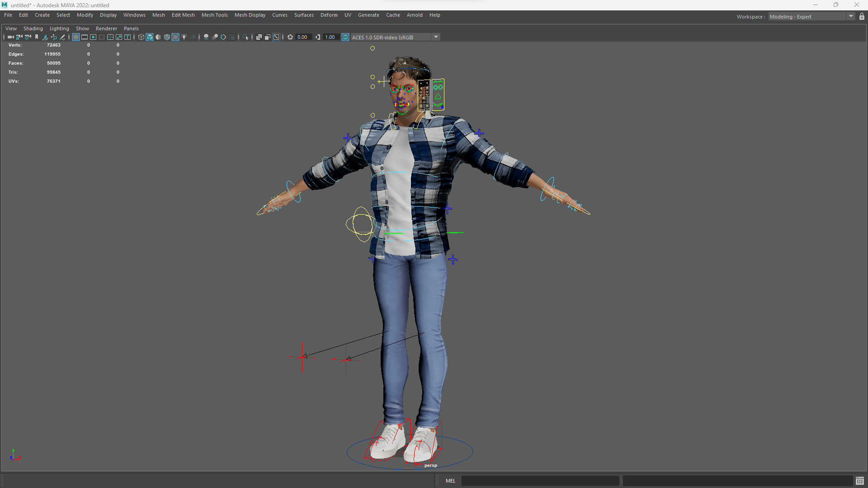
Task: Click the use all lights bulb icon
Action: pos(184,37)
